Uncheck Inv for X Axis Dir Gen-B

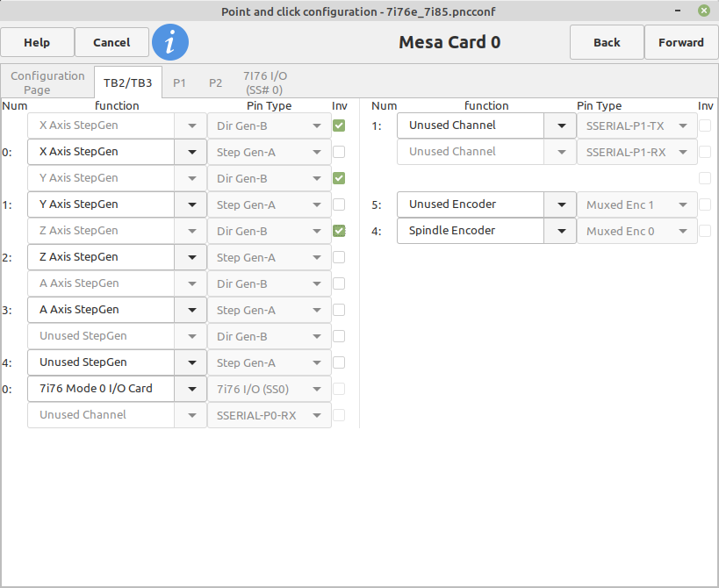point(339,125)
